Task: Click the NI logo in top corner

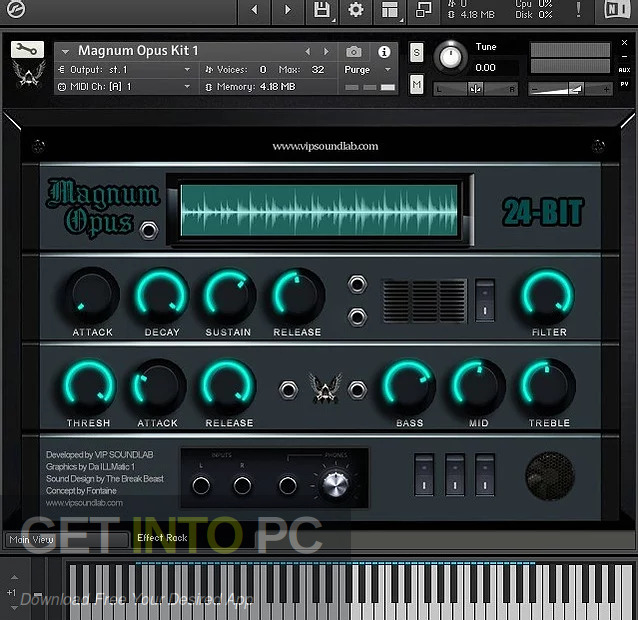Action: click(x=617, y=9)
